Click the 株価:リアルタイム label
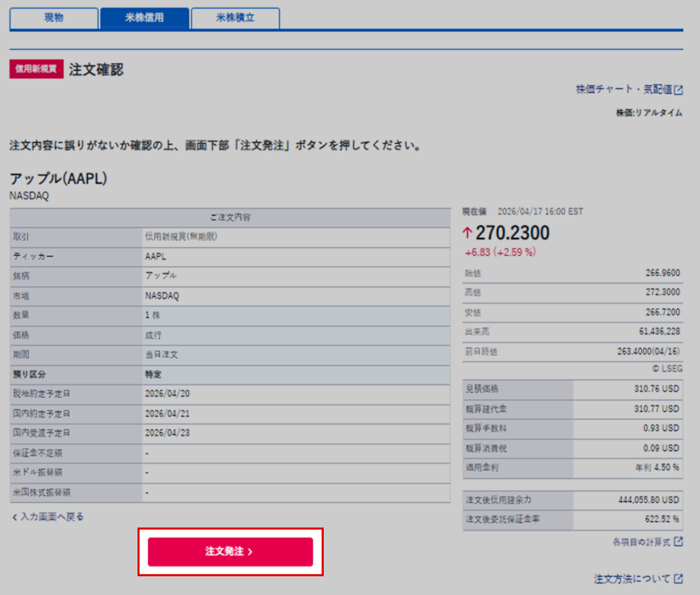The image size is (700, 595). [x=649, y=112]
